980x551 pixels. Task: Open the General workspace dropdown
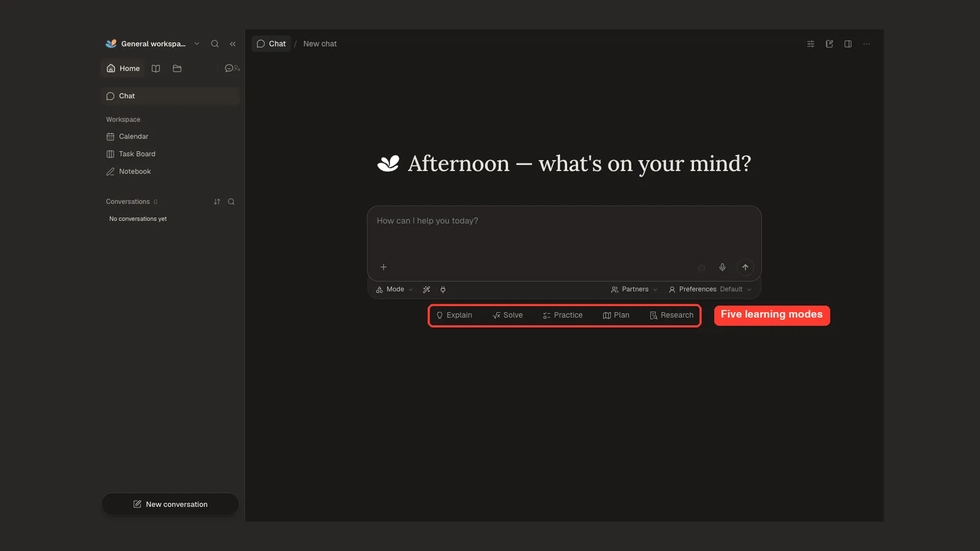[x=153, y=44]
